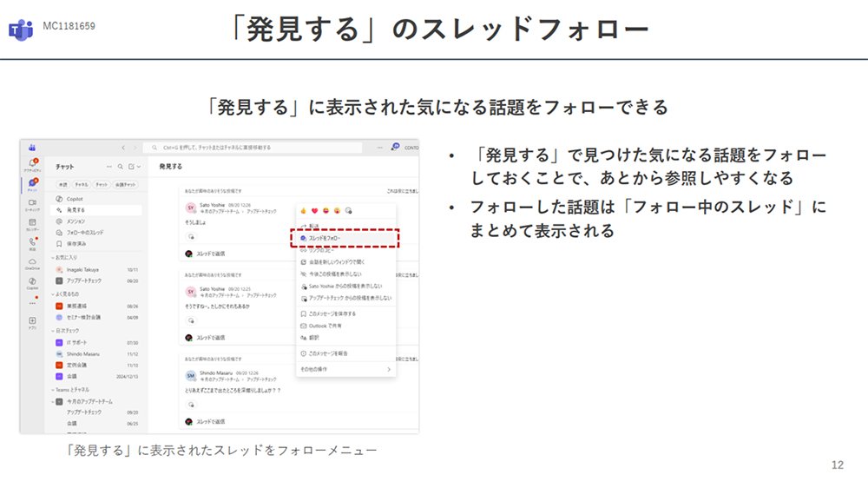React with surprised emoji
The height and width of the screenshot is (488, 868).
337,210
